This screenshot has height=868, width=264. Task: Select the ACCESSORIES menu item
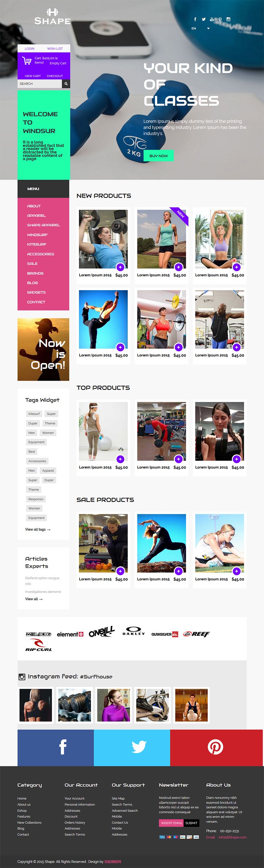(41, 254)
